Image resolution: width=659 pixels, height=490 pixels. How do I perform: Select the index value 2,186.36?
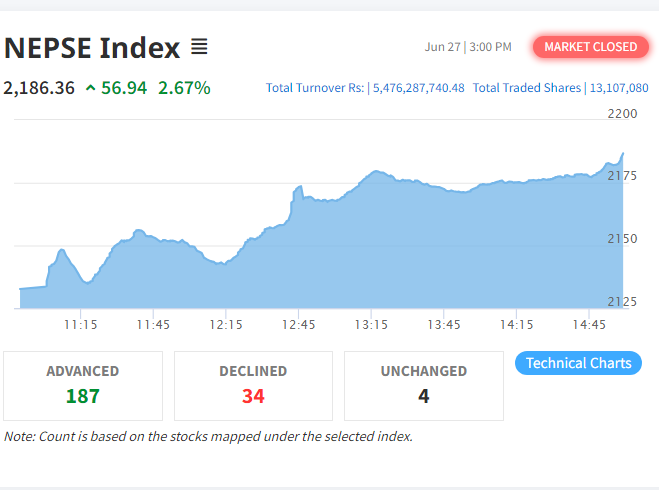[39, 88]
